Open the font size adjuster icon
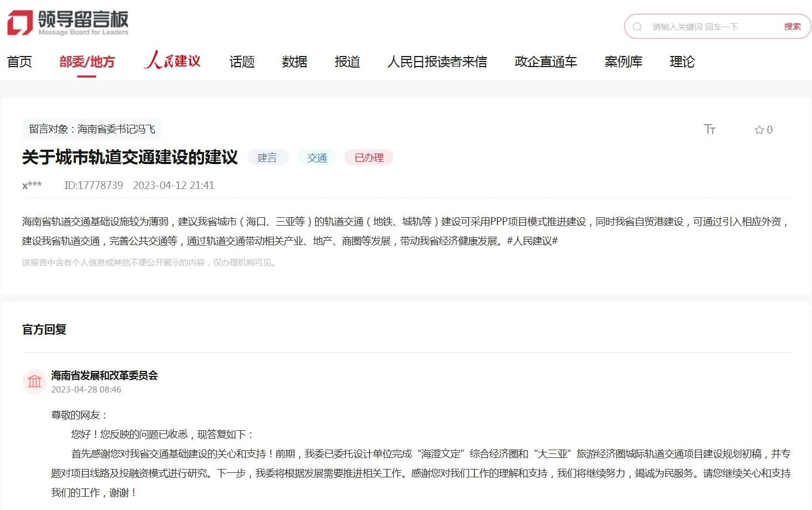Viewport: 812px width, 510px height. 710,130
